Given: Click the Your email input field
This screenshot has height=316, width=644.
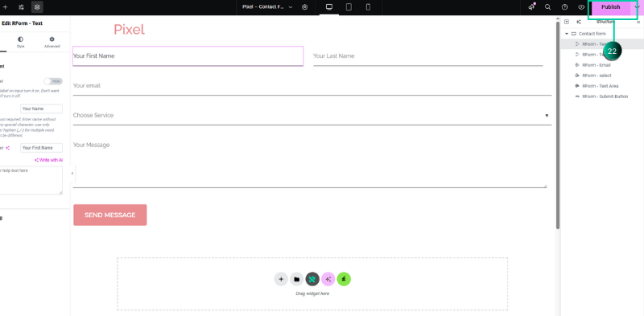Looking at the screenshot, I should pyautogui.click(x=312, y=86).
